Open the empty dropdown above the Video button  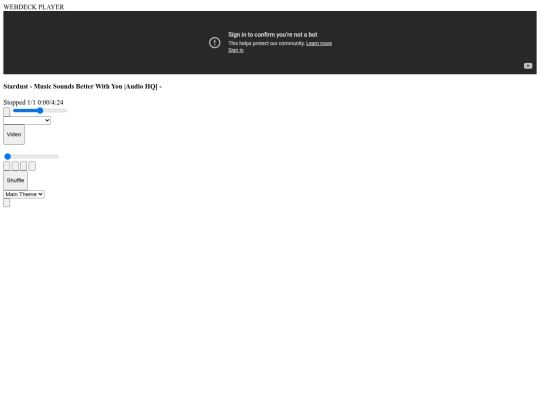pos(27,121)
